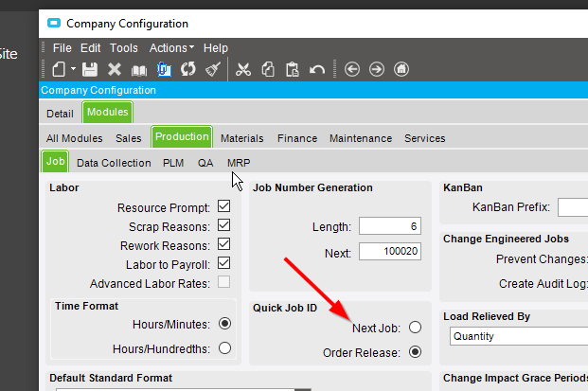
Task: Open the Finance tab
Action: [x=297, y=138]
